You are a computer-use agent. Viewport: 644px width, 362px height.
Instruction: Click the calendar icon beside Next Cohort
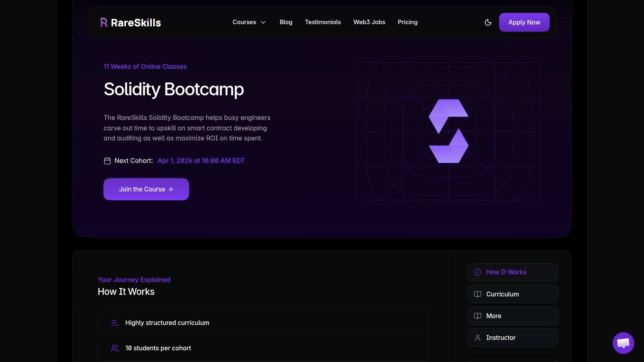click(107, 161)
